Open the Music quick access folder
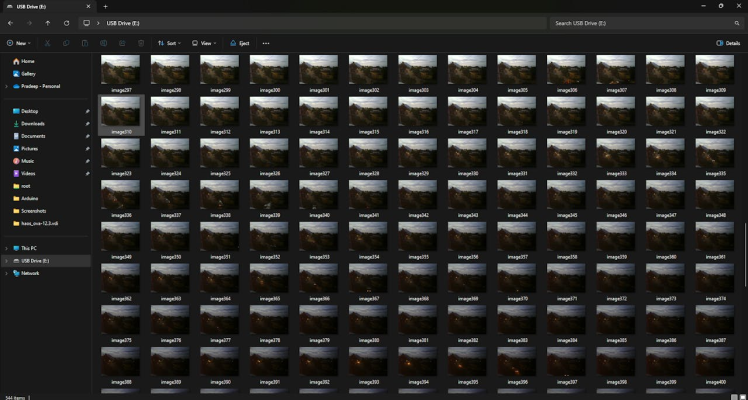748x400 pixels. tap(23, 161)
